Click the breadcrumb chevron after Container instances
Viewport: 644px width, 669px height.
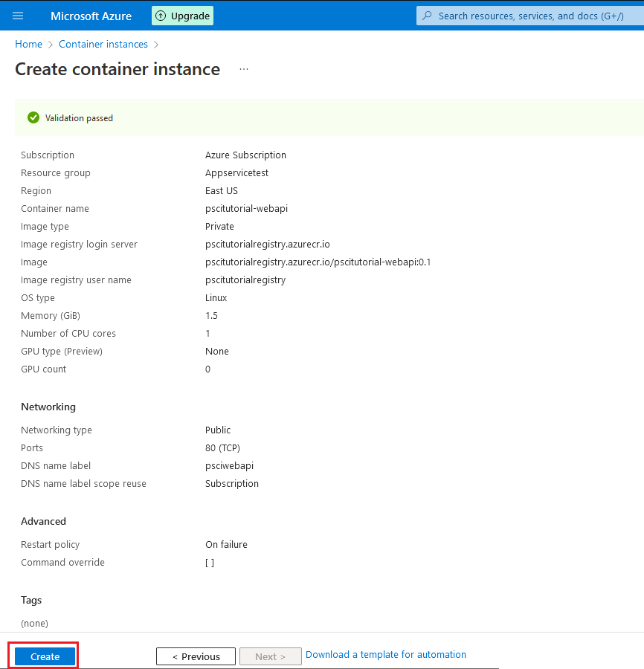[155, 44]
